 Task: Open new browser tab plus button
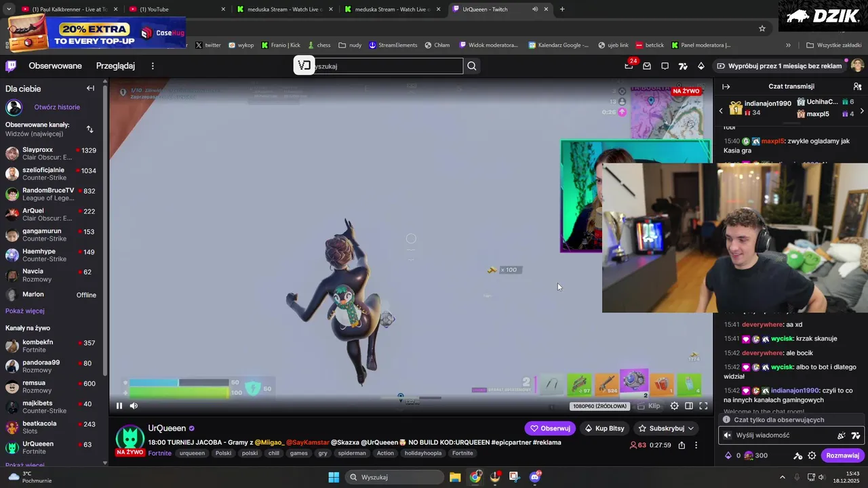click(562, 9)
